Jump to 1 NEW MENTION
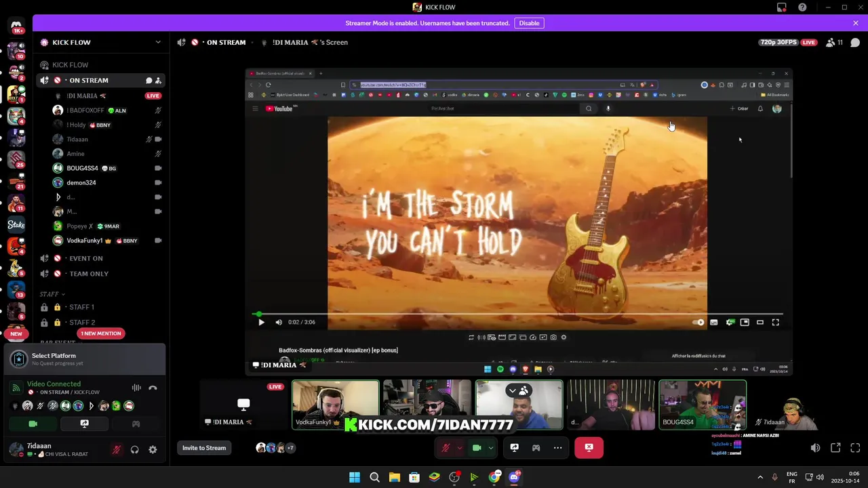The width and height of the screenshot is (868, 488). (101, 333)
